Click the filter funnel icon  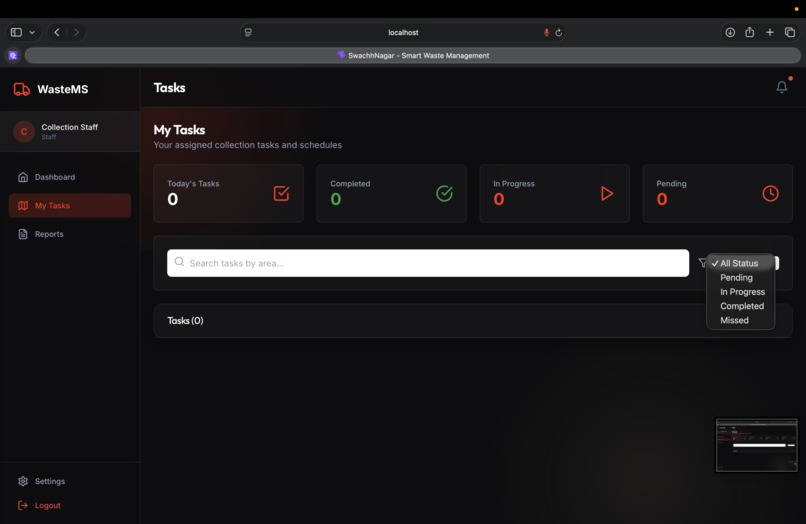[702, 263]
